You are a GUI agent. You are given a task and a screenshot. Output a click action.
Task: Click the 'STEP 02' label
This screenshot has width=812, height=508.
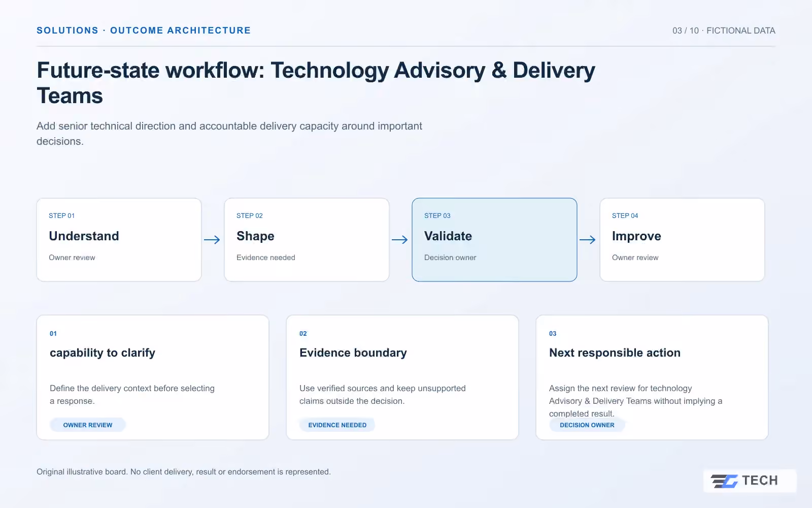coord(250,216)
